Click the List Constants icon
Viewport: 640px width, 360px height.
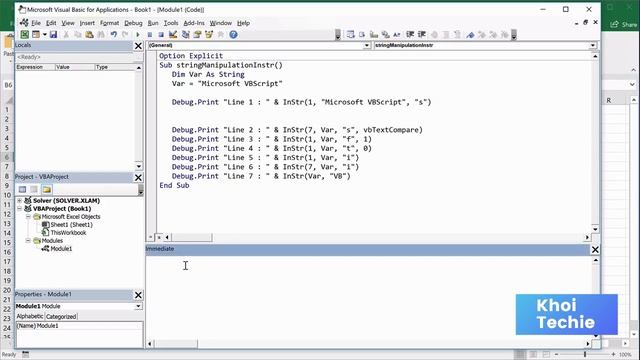point(362,35)
